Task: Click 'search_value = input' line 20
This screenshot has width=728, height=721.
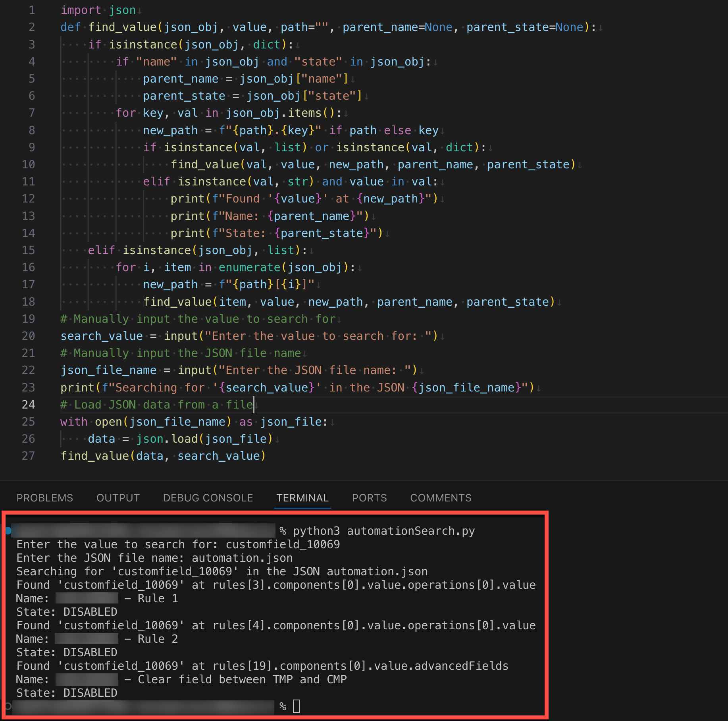Action: [249, 336]
